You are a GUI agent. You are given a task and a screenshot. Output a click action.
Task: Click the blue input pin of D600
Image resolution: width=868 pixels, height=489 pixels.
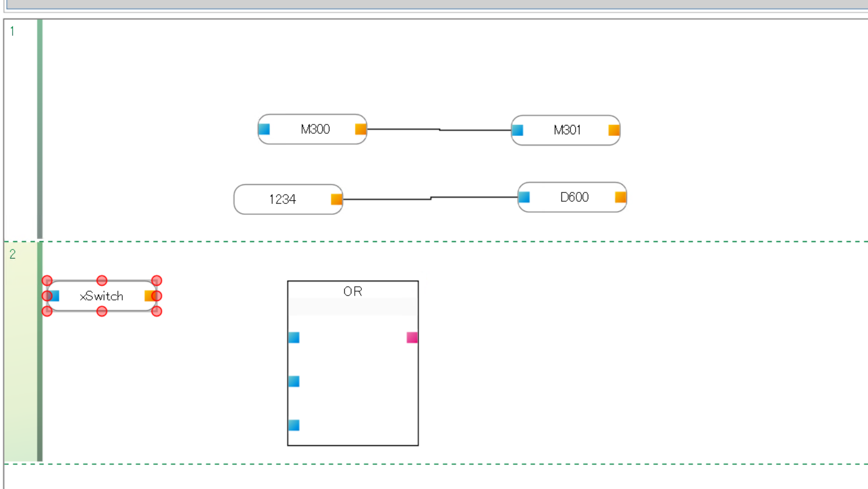(x=524, y=197)
